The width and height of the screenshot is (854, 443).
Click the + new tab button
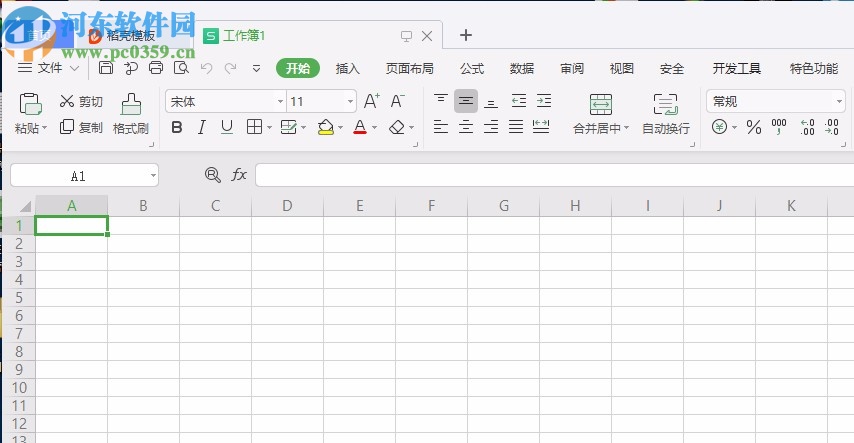click(466, 35)
